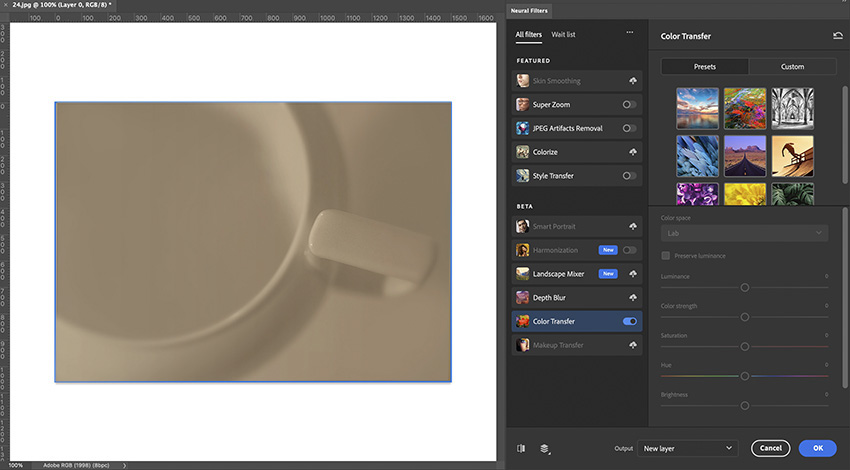850x470 pixels.
Task: Enable the JPEG Artifacts Removal toggle
Action: coord(629,128)
